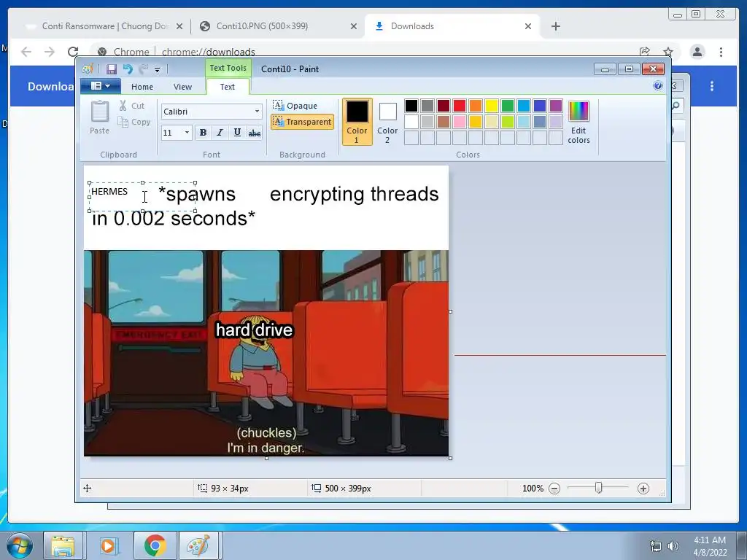The image size is (747, 560).
Task: Select Color 1 foreground button
Action: pos(357,122)
